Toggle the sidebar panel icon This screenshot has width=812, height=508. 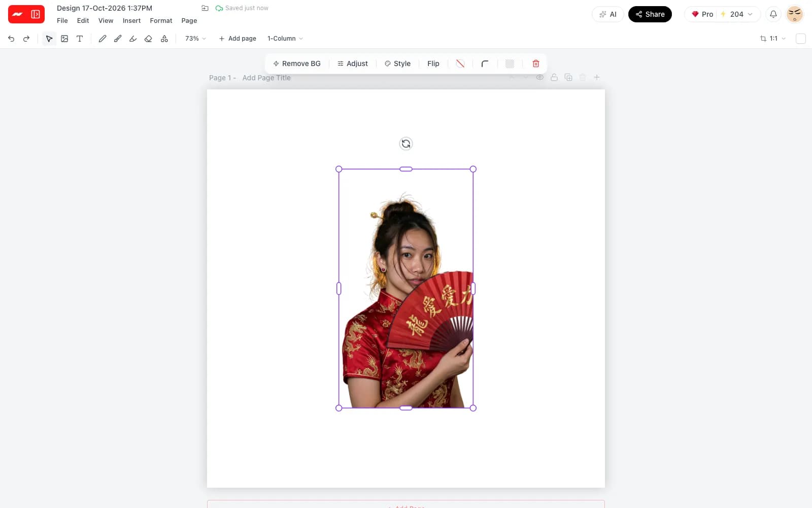pyautogui.click(x=36, y=14)
